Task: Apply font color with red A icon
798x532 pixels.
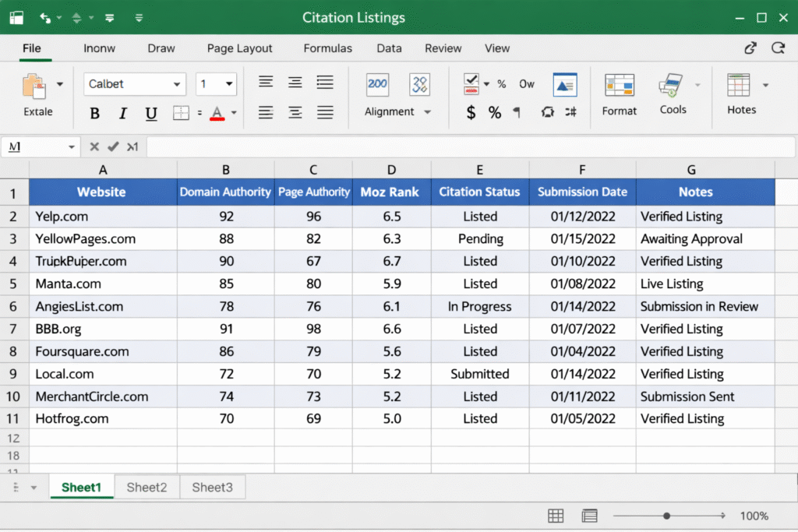Action: pos(217,114)
